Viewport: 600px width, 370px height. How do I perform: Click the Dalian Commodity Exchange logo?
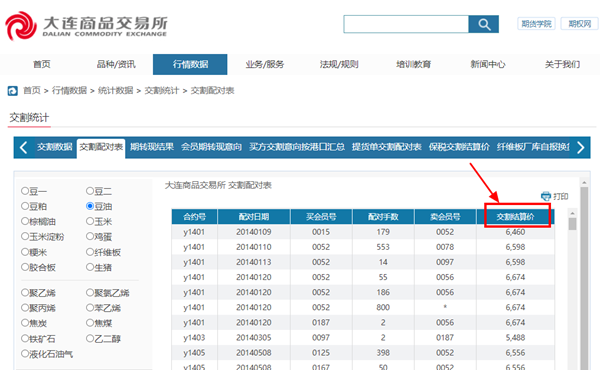coord(86,26)
